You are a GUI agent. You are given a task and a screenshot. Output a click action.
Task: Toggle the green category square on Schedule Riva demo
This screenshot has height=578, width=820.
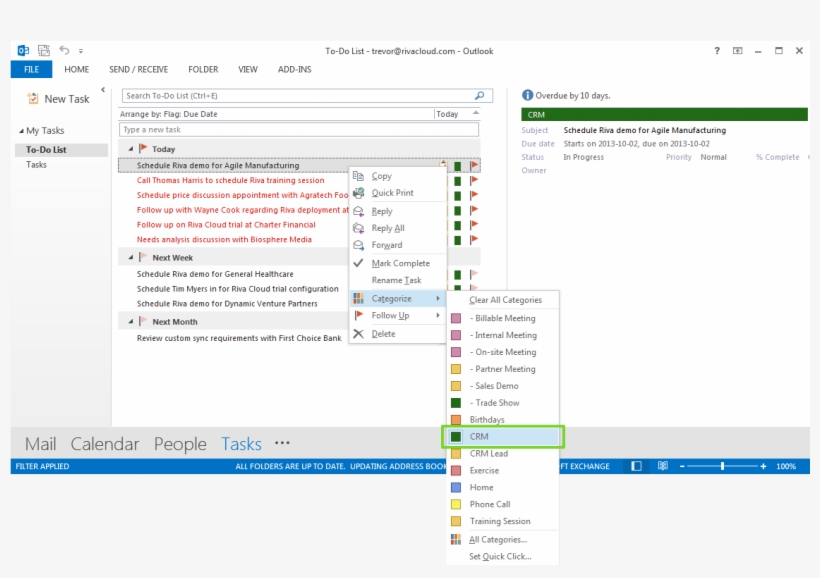[x=457, y=164]
